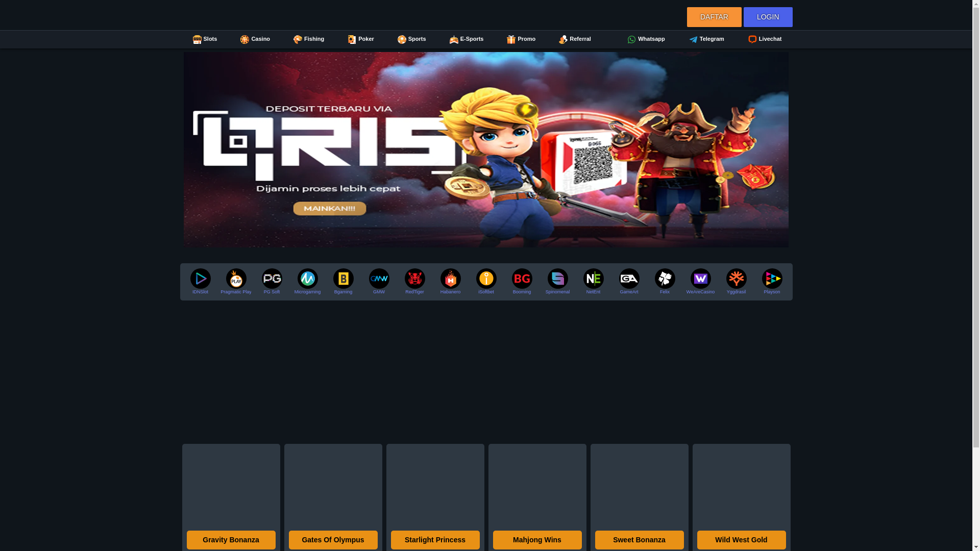Choose the PG Soft provider icon
The image size is (980, 551).
point(272,279)
